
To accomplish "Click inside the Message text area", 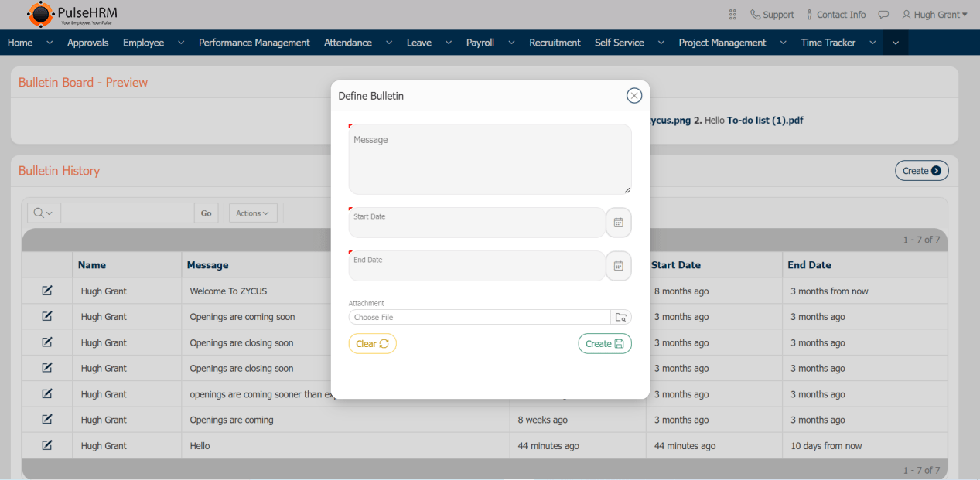I will coord(489,158).
